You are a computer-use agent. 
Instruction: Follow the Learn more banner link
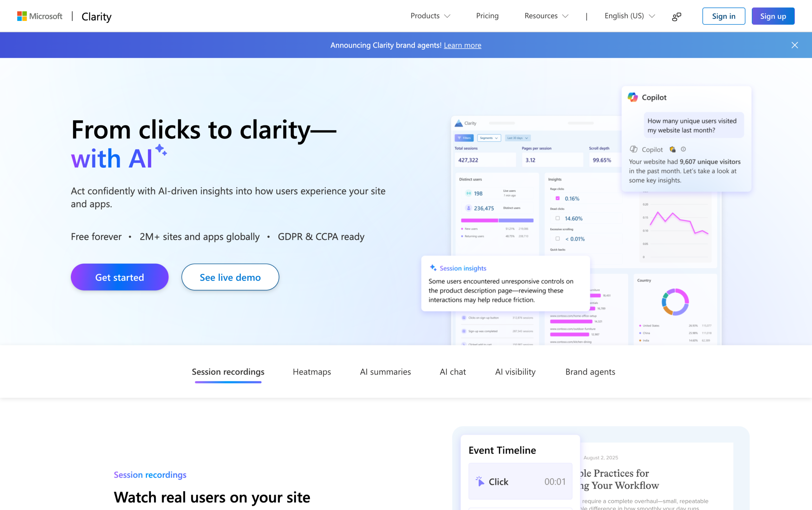[462, 45]
